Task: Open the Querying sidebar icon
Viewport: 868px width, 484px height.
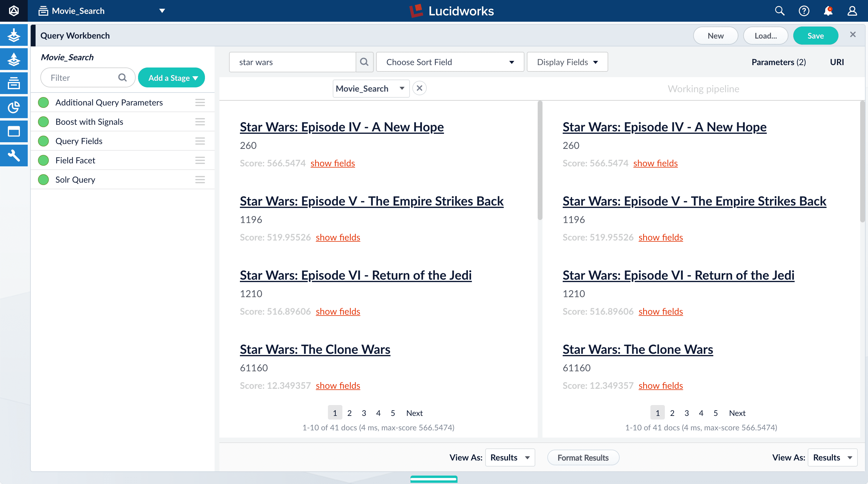Action: 14,59
